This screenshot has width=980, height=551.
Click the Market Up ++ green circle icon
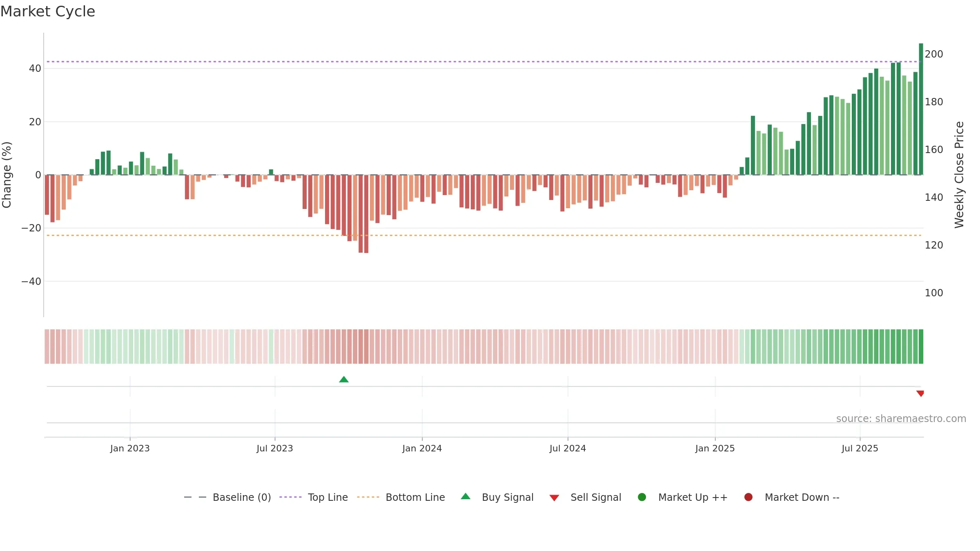click(x=642, y=497)
